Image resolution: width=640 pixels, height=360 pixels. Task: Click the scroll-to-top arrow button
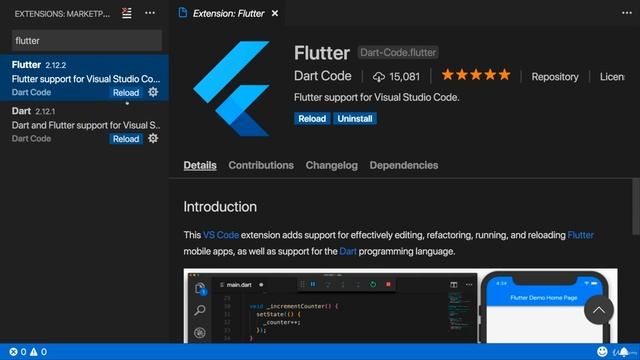tap(599, 310)
